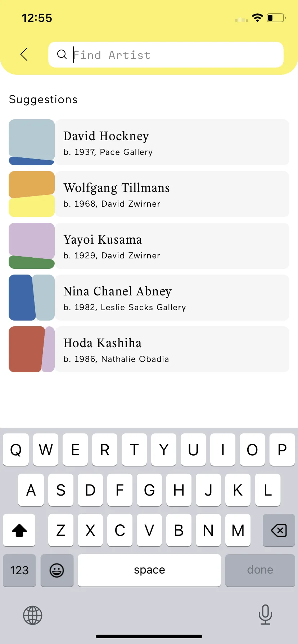Image resolution: width=298 pixels, height=644 pixels.
Task: Tap the Q key
Action: 16,450
